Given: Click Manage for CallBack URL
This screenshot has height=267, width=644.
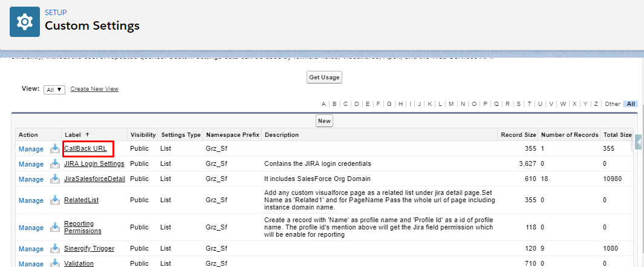Looking at the screenshot, I should click(x=31, y=149).
